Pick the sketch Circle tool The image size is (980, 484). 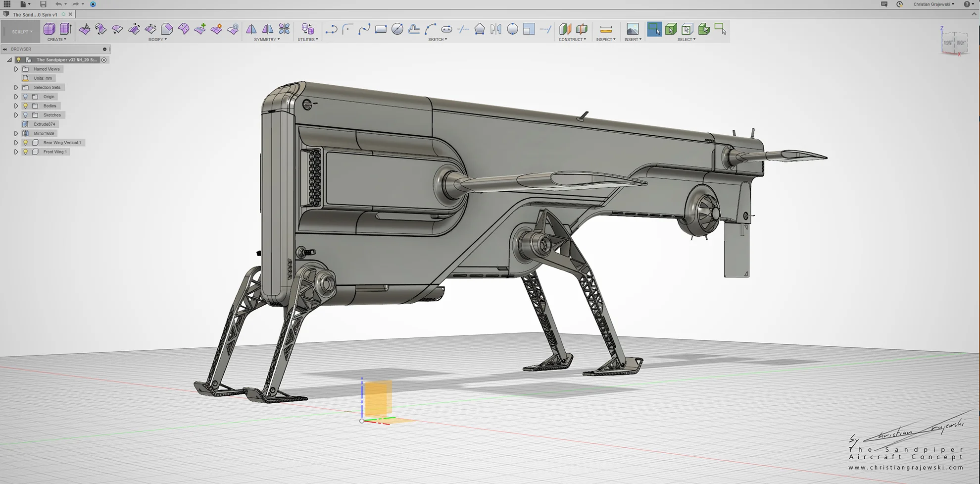click(397, 29)
